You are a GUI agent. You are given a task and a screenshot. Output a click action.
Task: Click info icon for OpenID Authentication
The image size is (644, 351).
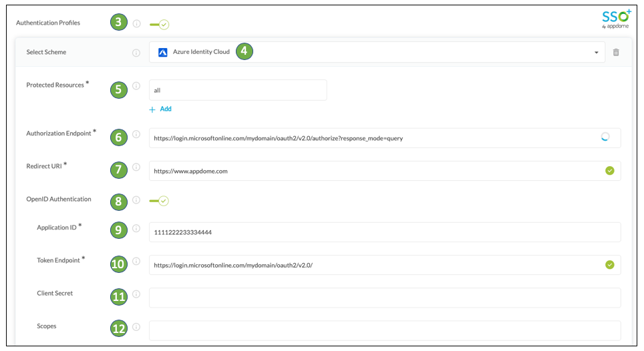(136, 200)
